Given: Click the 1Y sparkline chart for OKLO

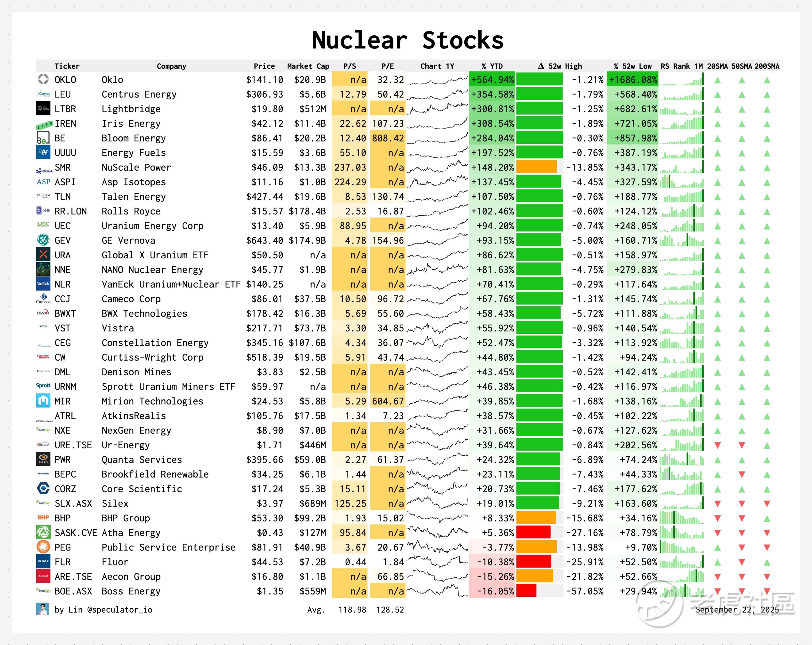Looking at the screenshot, I should click(x=437, y=80).
